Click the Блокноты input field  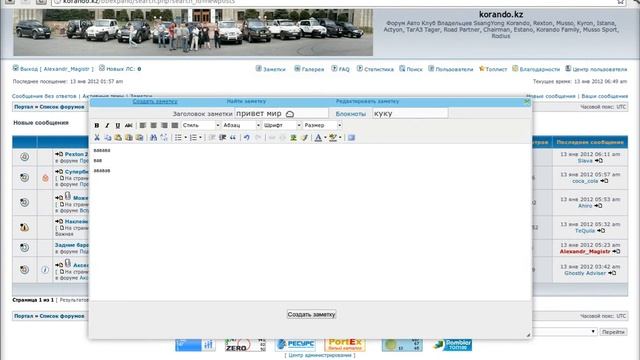point(410,113)
